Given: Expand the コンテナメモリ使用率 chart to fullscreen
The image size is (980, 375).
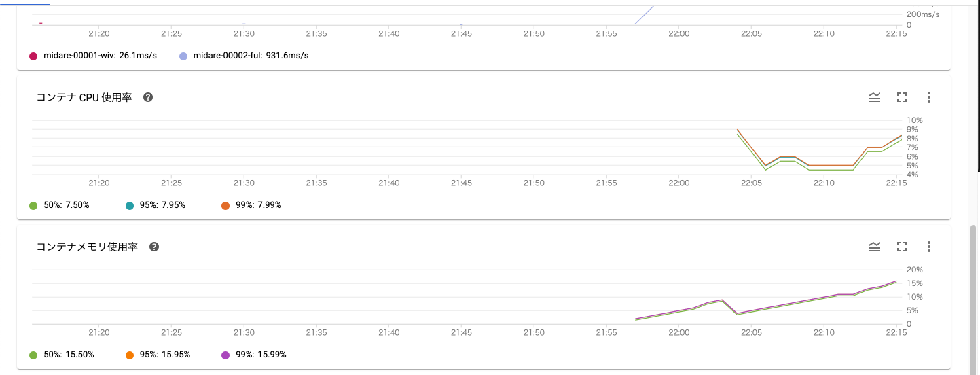Looking at the screenshot, I should click(902, 247).
